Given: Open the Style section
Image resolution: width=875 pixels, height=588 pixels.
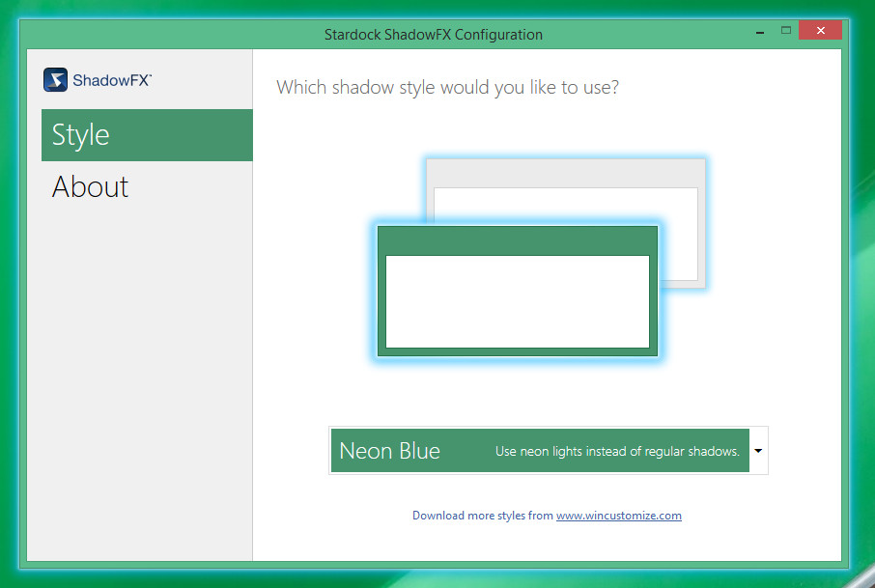Looking at the screenshot, I should (x=147, y=135).
